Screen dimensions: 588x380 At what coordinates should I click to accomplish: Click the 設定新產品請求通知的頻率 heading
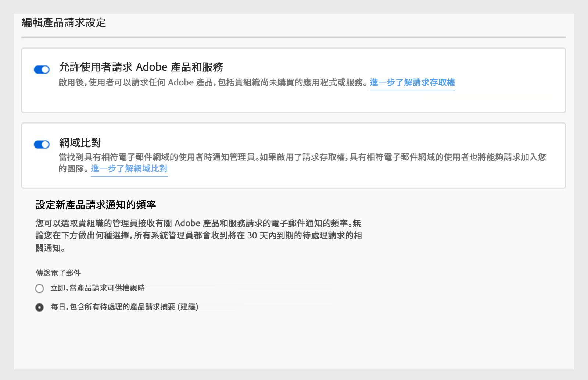[x=96, y=205]
